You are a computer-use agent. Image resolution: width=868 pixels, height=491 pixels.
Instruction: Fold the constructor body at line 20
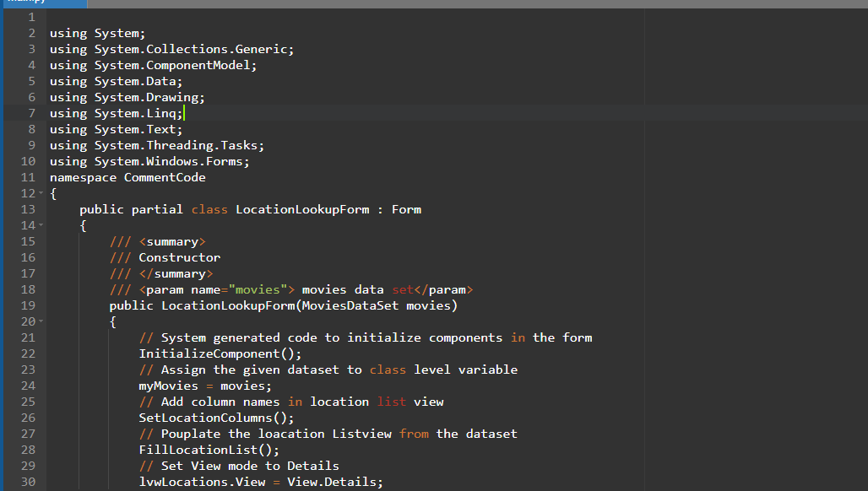tap(41, 322)
